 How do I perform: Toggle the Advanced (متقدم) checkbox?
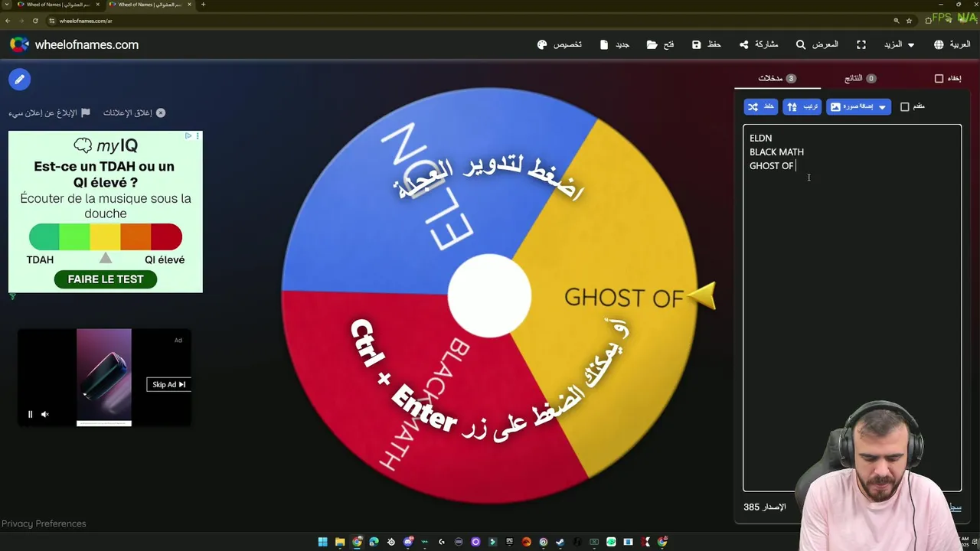pos(904,106)
